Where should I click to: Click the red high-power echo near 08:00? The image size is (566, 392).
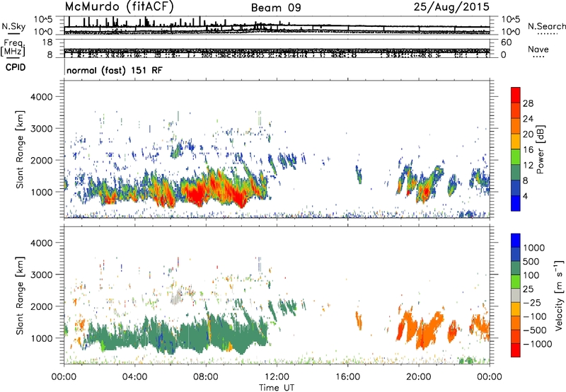(x=197, y=195)
